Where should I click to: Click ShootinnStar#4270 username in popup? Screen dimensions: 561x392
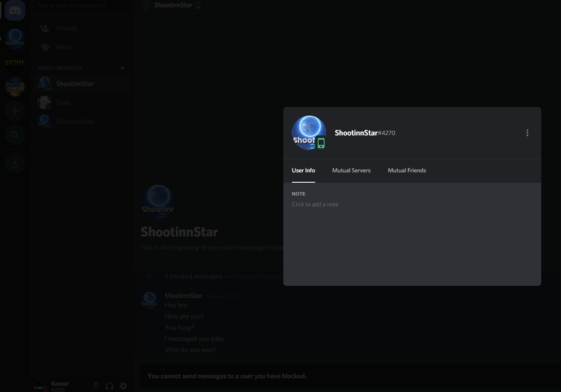point(365,133)
